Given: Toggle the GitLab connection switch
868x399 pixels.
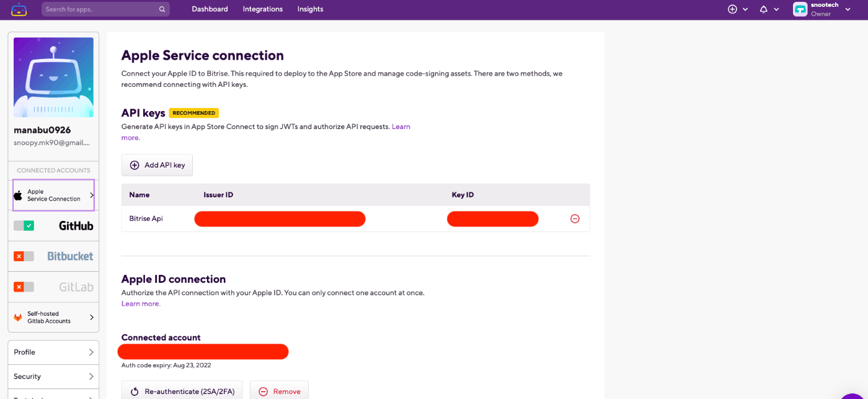Looking at the screenshot, I should click(x=24, y=287).
